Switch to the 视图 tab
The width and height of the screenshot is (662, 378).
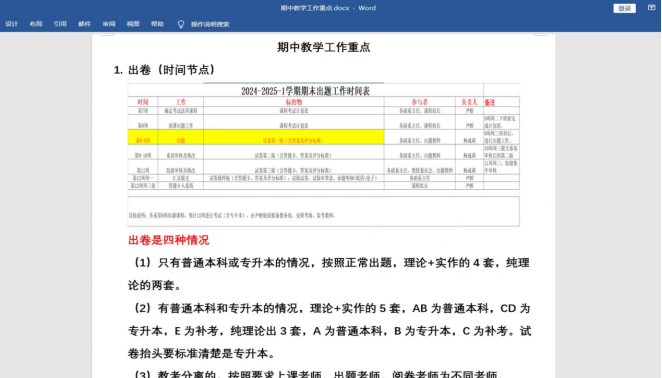pyautogui.click(x=133, y=24)
